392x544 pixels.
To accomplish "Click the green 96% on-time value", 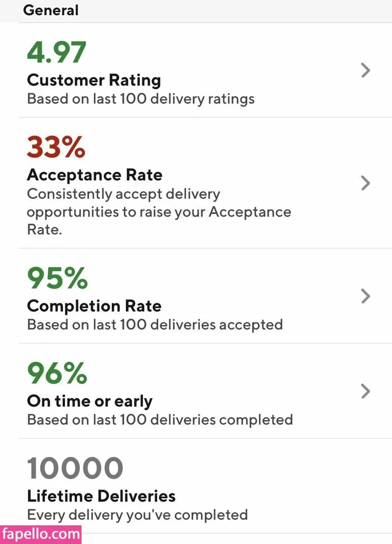I will coord(57,373).
